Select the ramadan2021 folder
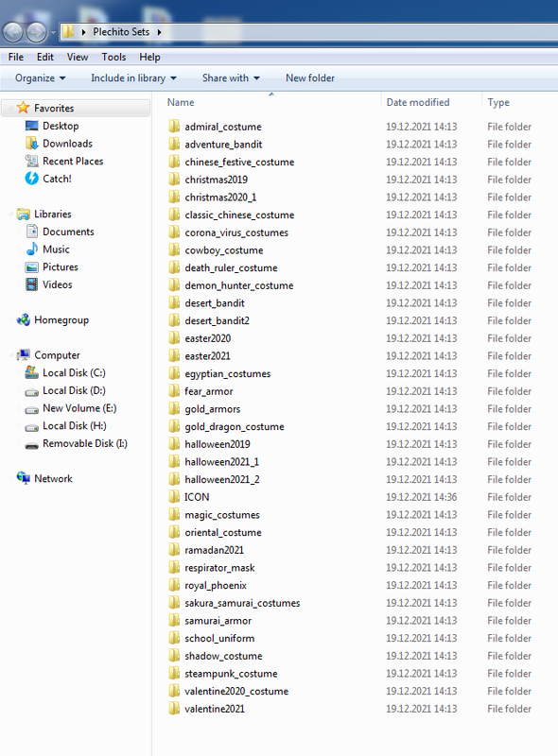The image size is (558, 756). (215, 550)
